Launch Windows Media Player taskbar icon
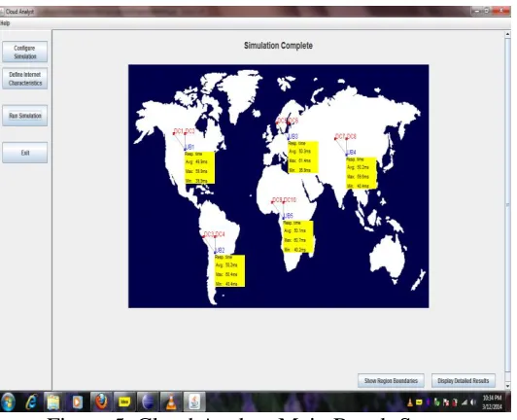The height and width of the screenshot is (420, 517). [77, 402]
